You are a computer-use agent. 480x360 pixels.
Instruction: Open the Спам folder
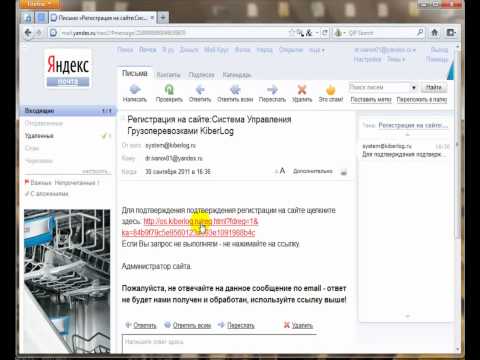pyautogui.click(x=32, y=148)
